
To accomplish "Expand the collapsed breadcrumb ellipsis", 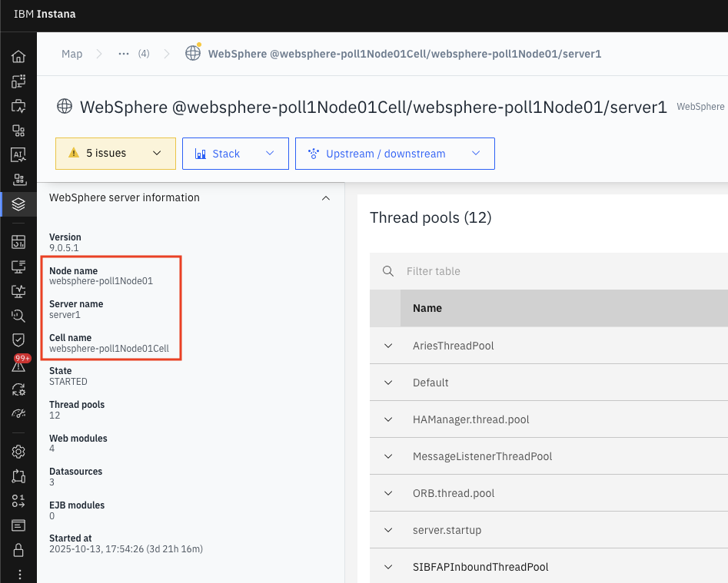I will [x=124, y=54].
